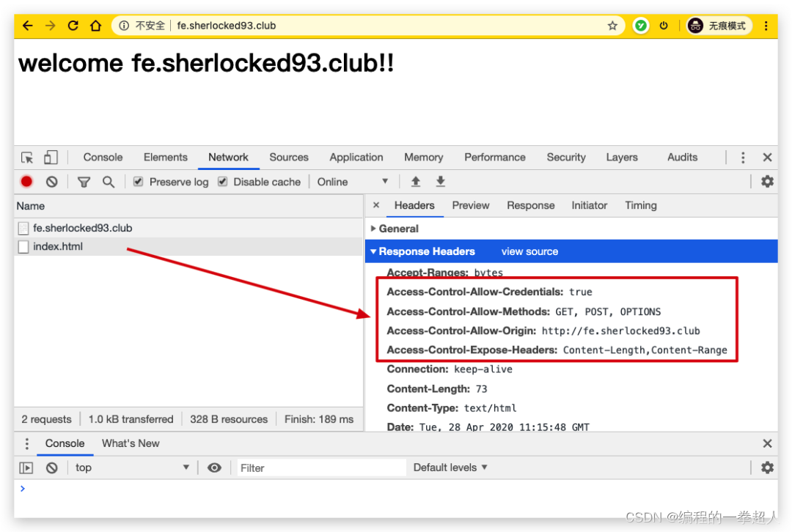Click the Access-Control-Allow-Origin header value
This screenshot has width=792, height=532.
pyautogui.click(x=621, y=331)
